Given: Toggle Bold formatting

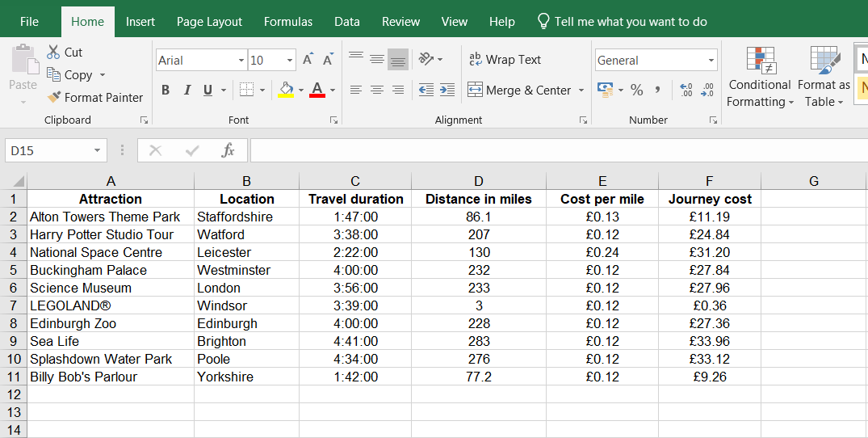Looking at the screenshot, I should click(x=166, y=90).
